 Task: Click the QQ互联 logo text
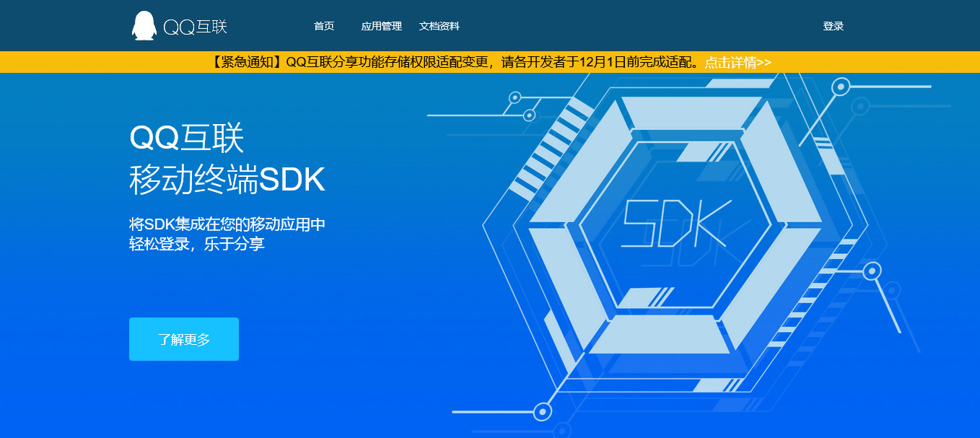tap(196, 27)
